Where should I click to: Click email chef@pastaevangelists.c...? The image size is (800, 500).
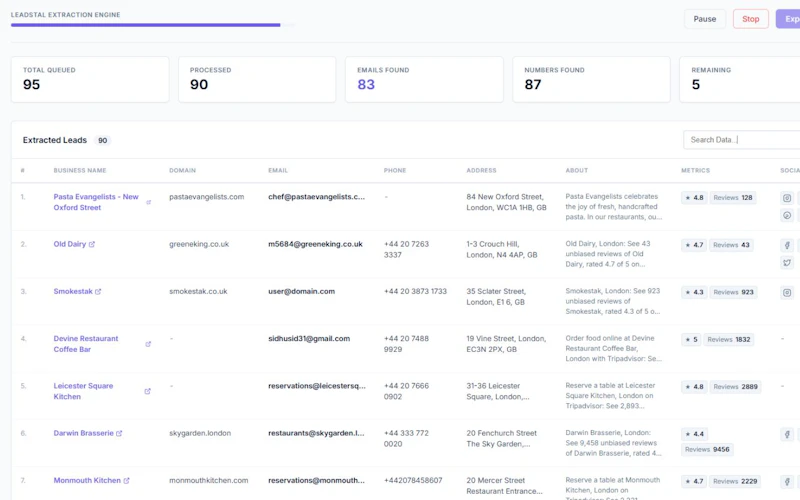(317, 197)
